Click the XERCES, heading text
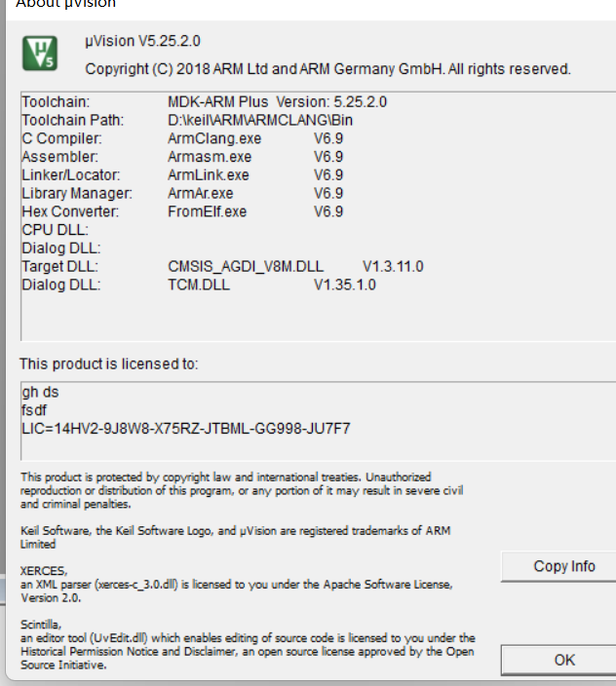Screen dimensions: 616x686 [x=44, y=571]
